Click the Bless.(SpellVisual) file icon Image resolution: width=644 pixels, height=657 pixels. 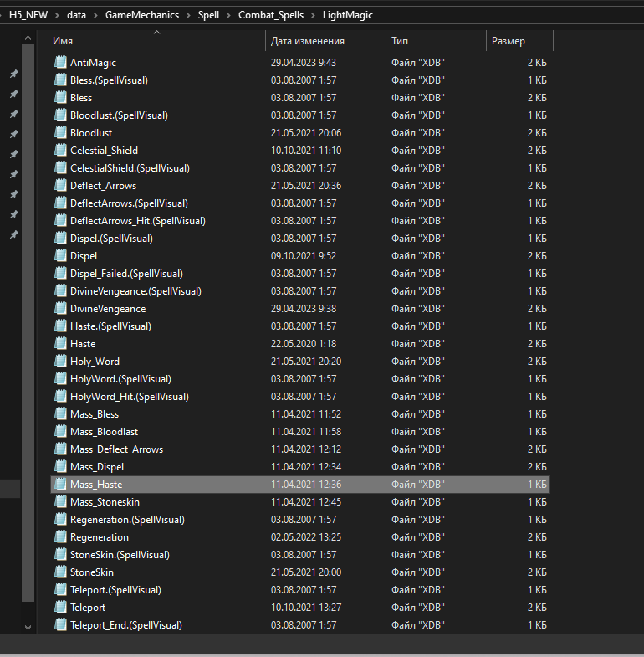point(60,80)
